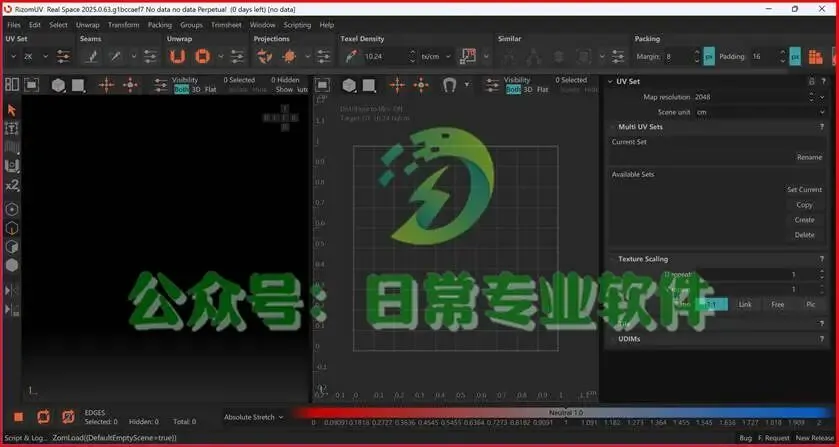The image size is (839, 447).
Task: Select the x2 tool in left toolbar
Action: [x=11, y=185]
